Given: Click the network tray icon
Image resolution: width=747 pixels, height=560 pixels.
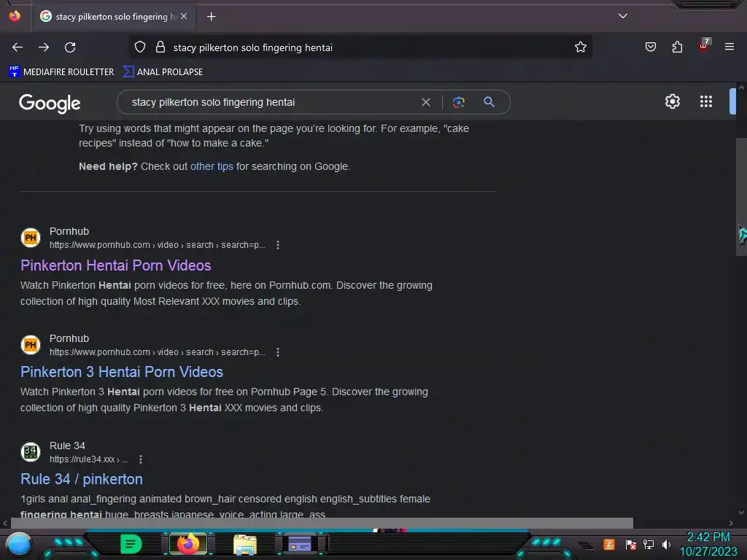Looking at the screenshot, I should [648, 544].
